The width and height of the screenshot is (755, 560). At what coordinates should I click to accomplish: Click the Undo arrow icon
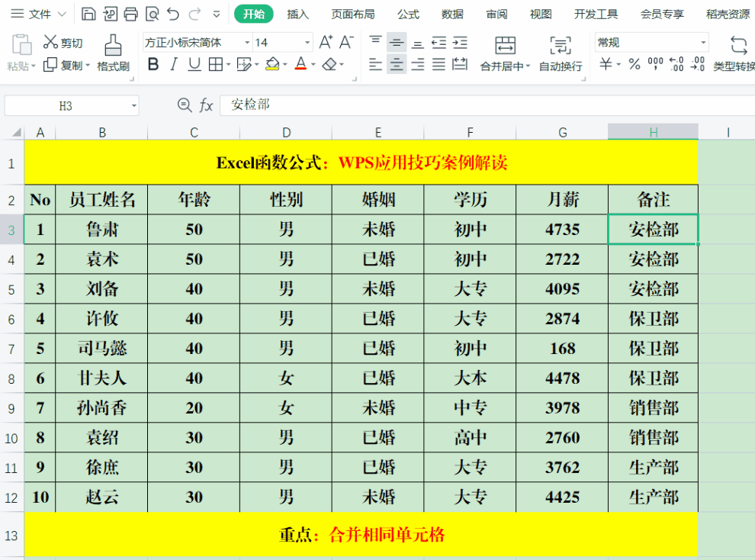pos(174,13)
